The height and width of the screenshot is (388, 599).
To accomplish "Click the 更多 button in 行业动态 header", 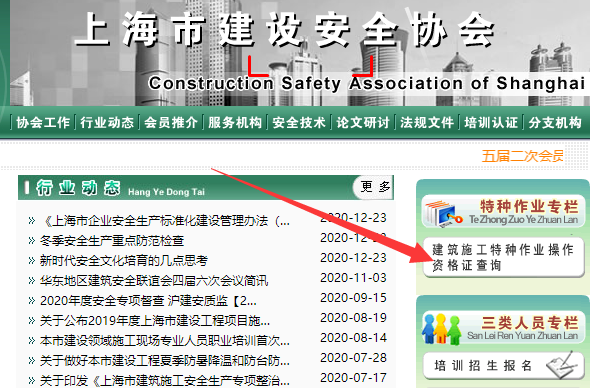I will (374, 187).
